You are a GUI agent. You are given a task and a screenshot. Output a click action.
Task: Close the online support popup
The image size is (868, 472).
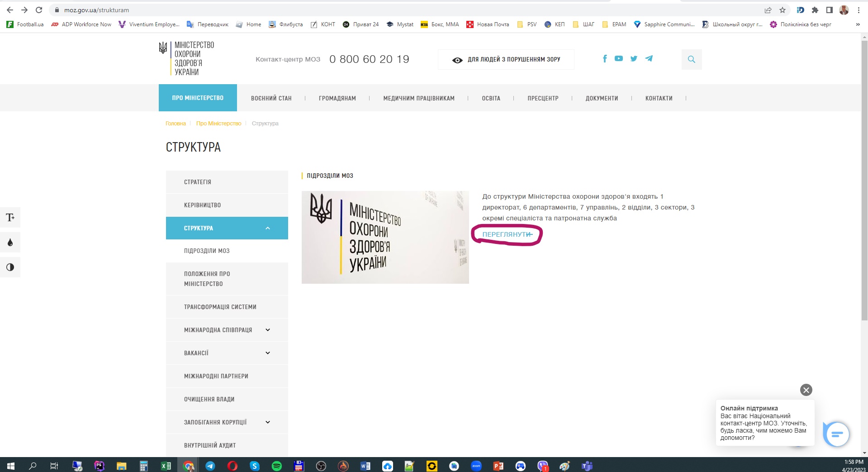click(806, 390)
